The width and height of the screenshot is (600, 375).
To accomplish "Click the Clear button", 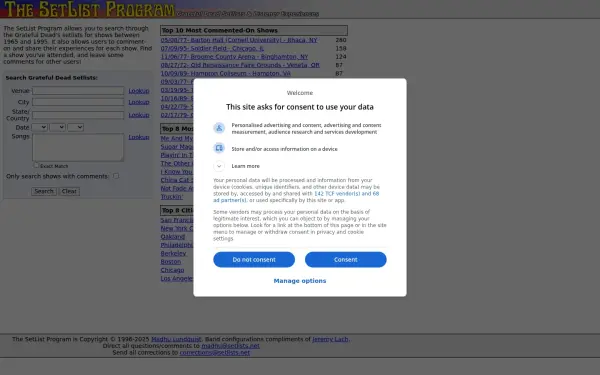I will point(69,191).
